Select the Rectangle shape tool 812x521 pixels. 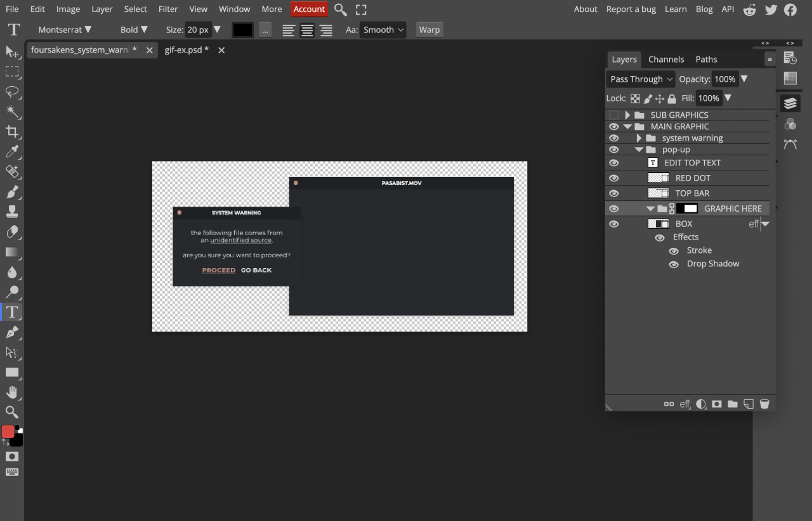(x=12, y=373)
